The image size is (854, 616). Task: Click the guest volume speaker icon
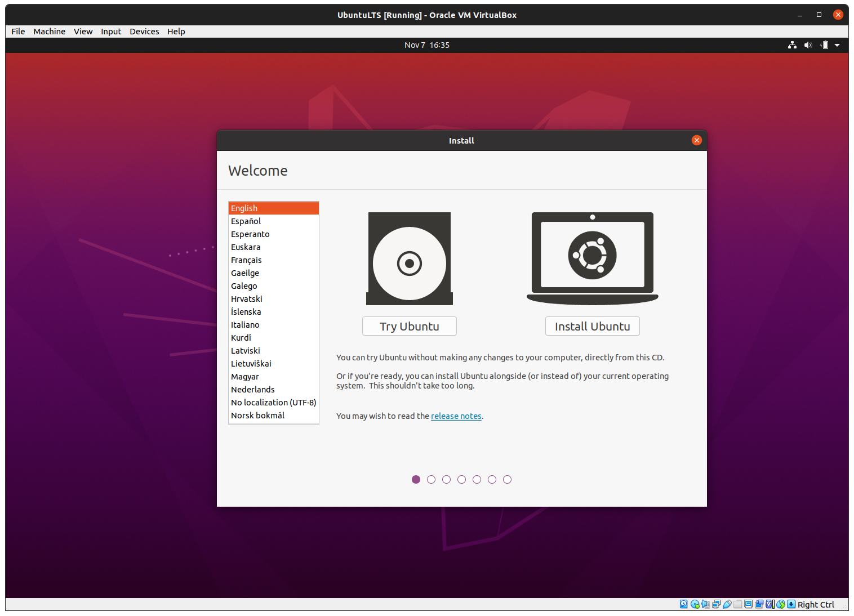pyautogui.click(x=808, y=45)
